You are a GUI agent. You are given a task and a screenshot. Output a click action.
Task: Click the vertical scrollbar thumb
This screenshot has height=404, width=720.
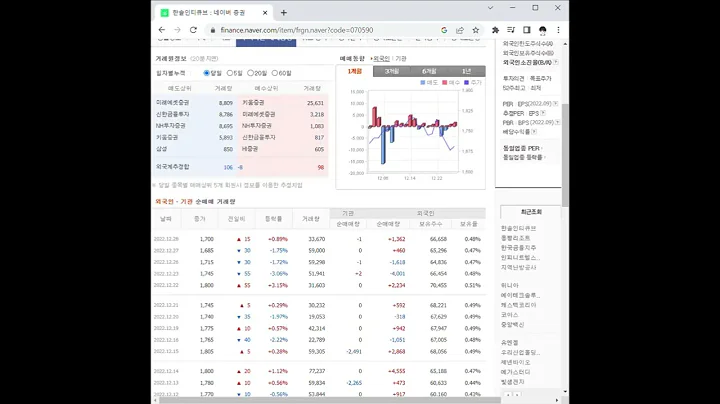point(565,155)
